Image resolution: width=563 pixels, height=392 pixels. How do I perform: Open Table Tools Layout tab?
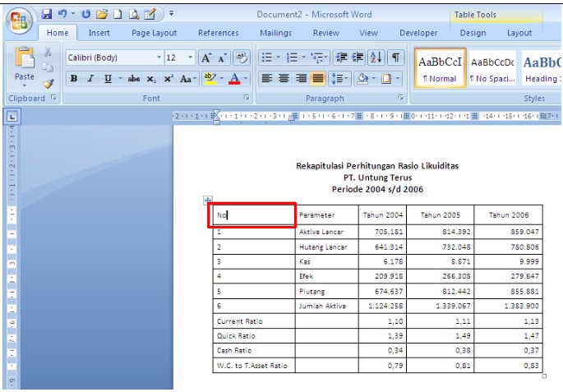click(x=519, y=33)
